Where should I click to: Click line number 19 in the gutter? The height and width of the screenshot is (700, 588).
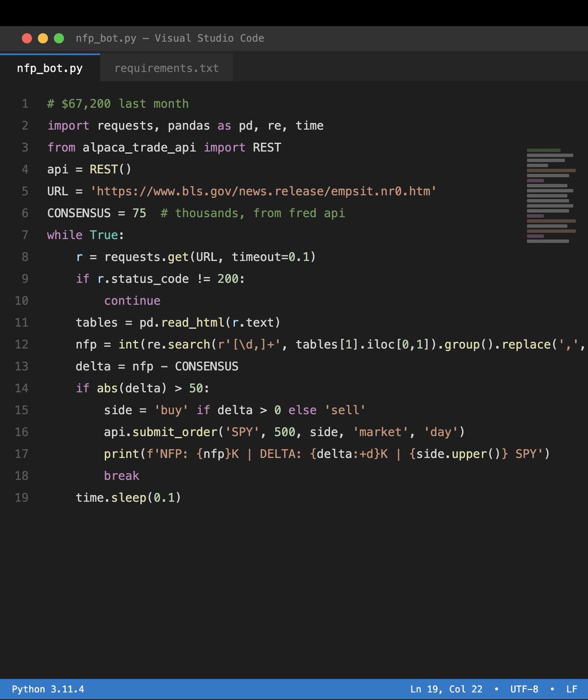pyautogui.click(x=22, y=498)
